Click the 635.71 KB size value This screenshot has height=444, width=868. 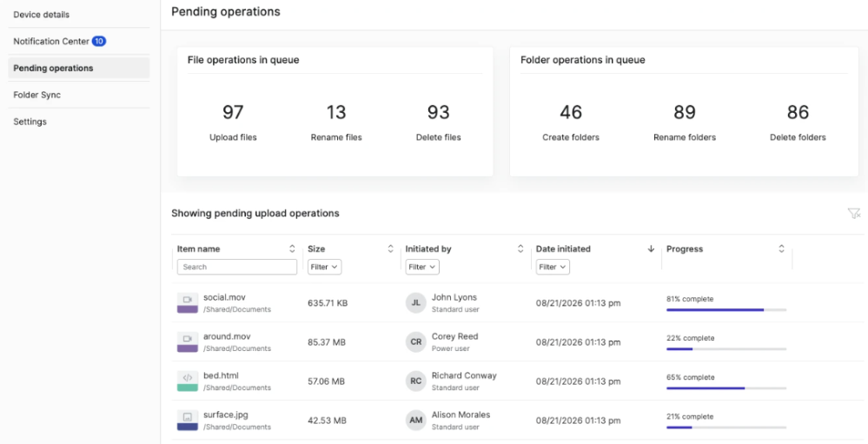[x=328, y=303]
